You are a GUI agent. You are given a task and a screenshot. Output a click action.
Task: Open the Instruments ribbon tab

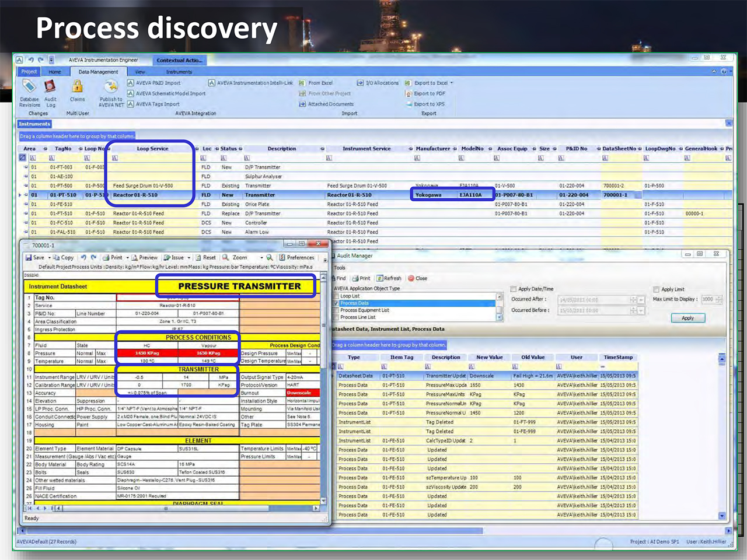(x=179, y=72)
